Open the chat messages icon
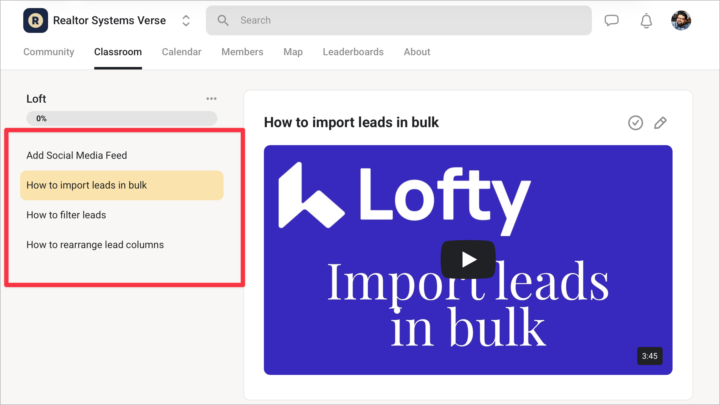 click(611, 20)
